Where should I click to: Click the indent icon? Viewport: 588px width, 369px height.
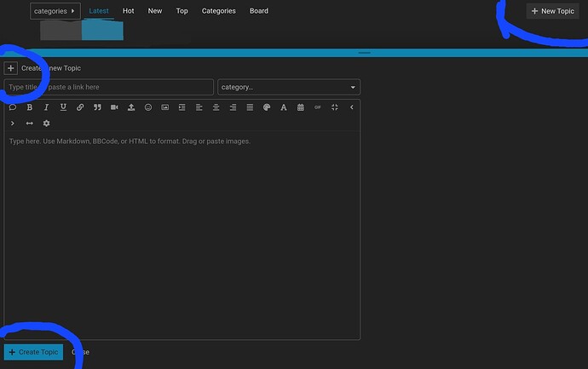click(x=182, y=107)
